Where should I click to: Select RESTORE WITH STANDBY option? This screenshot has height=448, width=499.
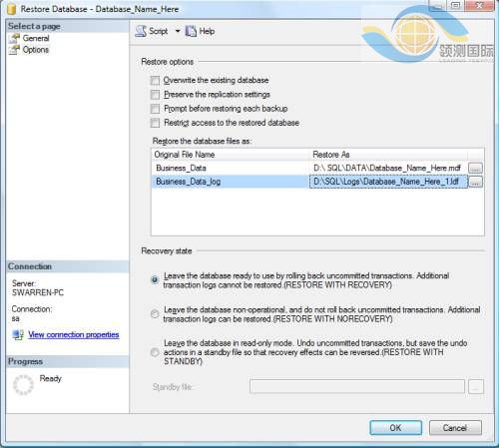tap(155, 352)
